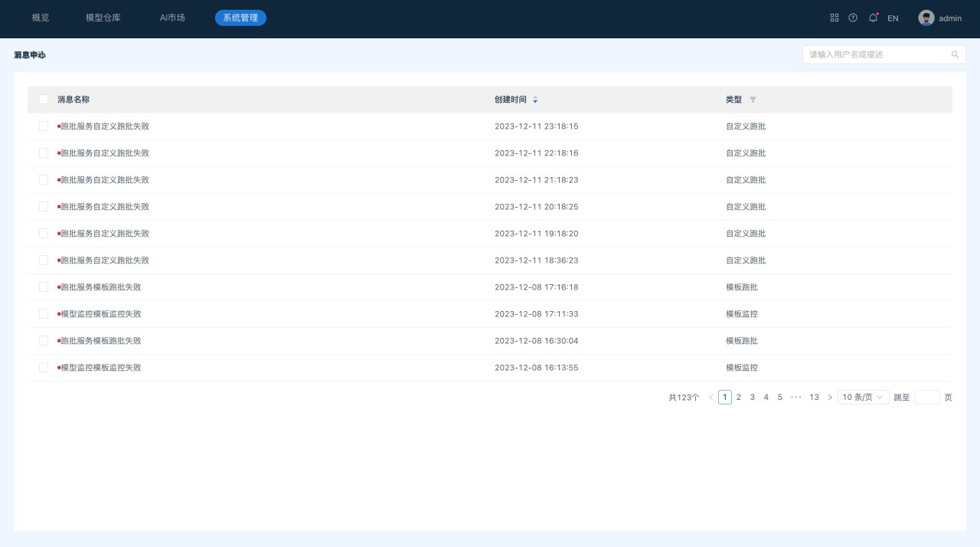Click the search magnifier icon
980x547 pixels.
click(955, 54)
